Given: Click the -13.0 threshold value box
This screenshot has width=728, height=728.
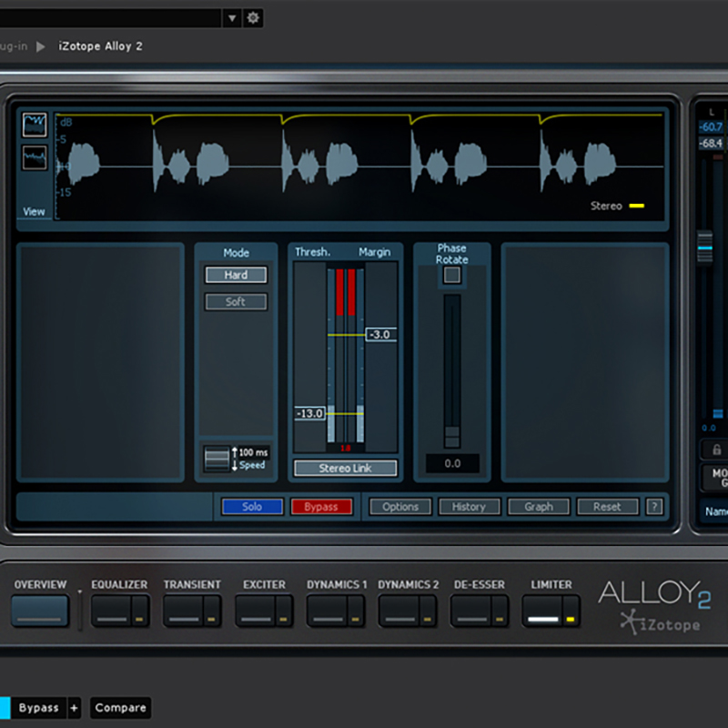Looking at the screenshot, I should (x=310, y=413).
